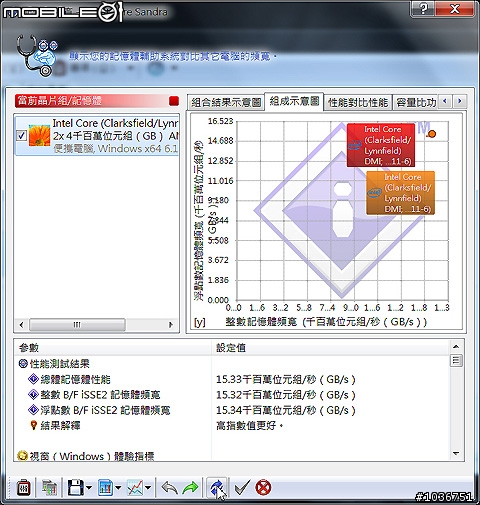Click the stethoscope module icon in header
This screenshot has width=480, height=505.
(37, 56)
